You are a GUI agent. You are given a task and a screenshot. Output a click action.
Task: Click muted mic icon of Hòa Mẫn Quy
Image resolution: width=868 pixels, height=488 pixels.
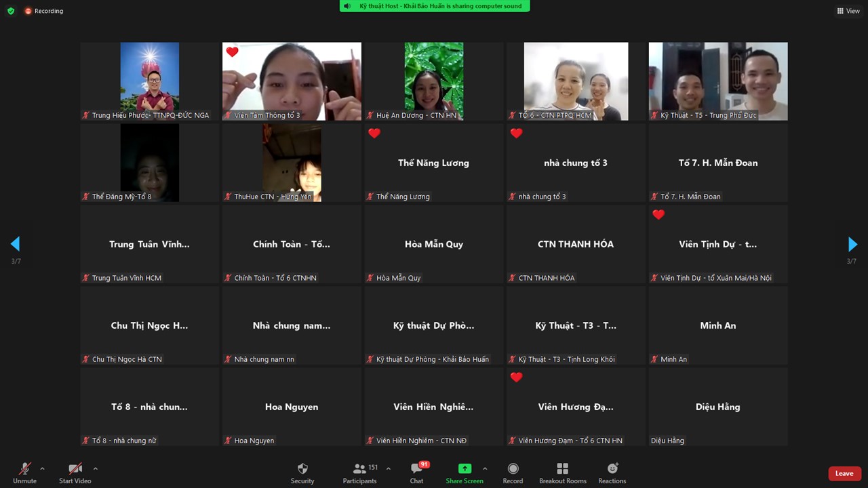pyautogui.click(x=370, y=278)
